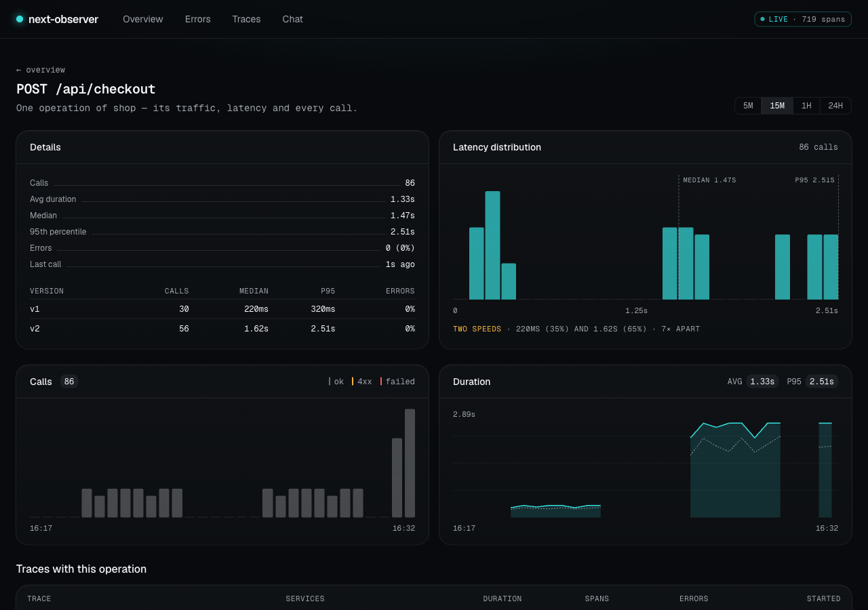Viewport: 868px width, 610px height.
Task: Click the P95 column header in version table
Action: (x=328, y=291)
